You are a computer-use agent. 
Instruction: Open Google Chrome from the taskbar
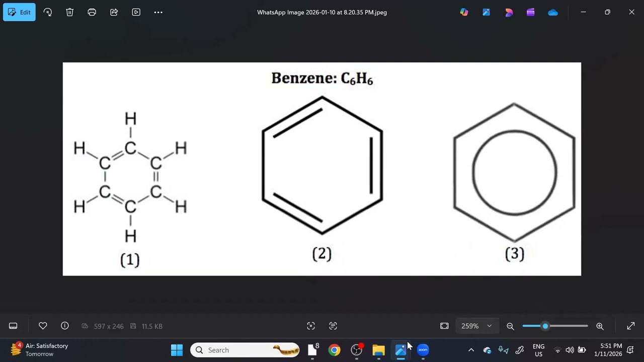coord(334,350)
